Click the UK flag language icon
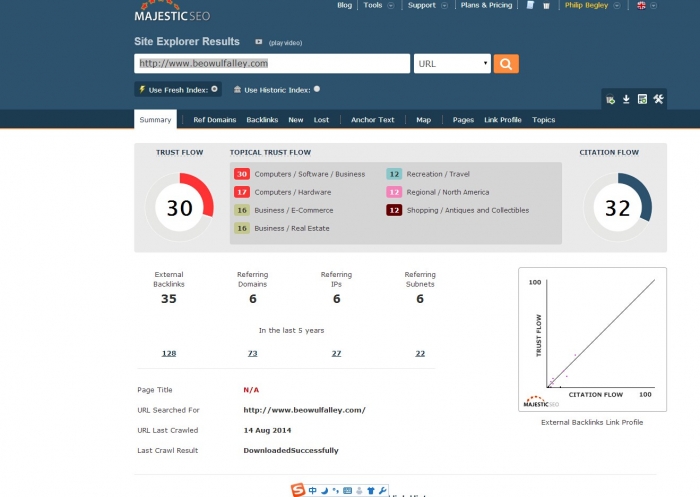This screenshot has height=497, width=700. coord(641,5)
